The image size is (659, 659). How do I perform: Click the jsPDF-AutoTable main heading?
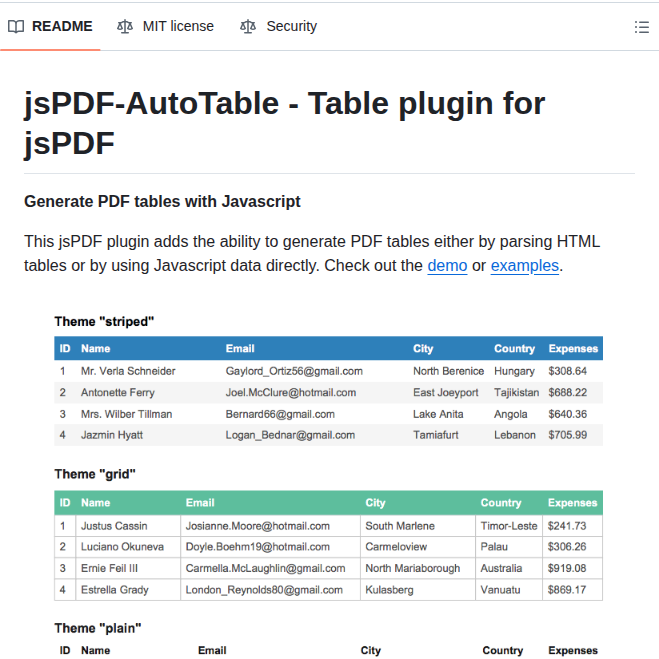[x=285, y=123]
